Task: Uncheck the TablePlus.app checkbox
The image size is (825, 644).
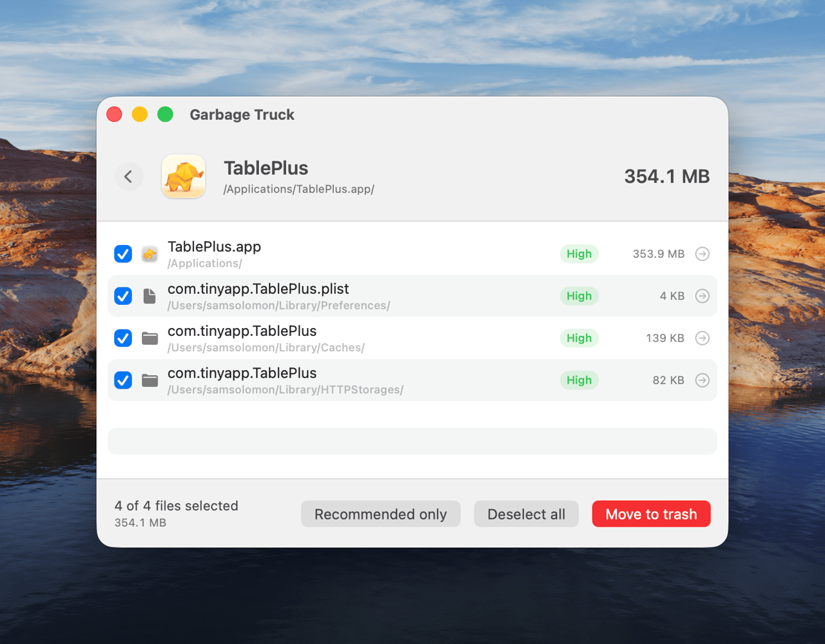Action: (123, 254)
